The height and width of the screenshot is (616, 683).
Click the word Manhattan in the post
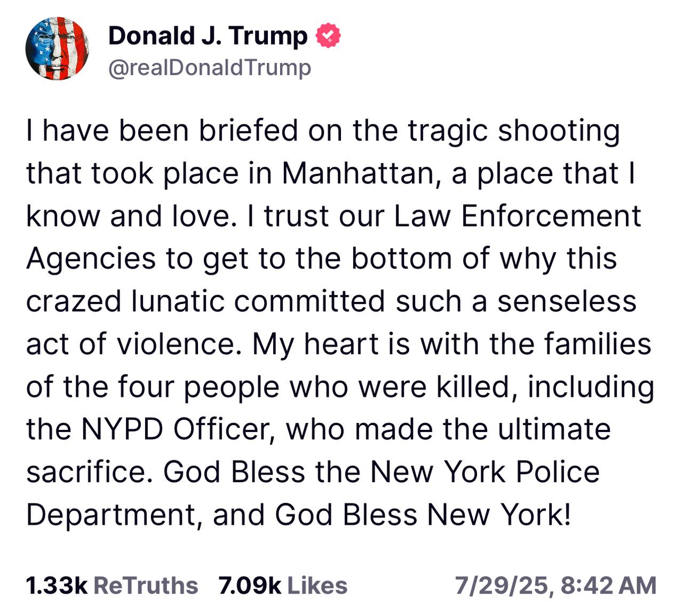[x=357, y=173]
